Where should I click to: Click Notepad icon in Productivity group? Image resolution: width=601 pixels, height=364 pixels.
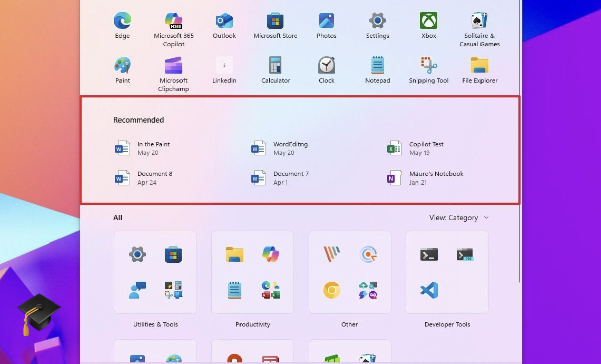tap(234, 290)
